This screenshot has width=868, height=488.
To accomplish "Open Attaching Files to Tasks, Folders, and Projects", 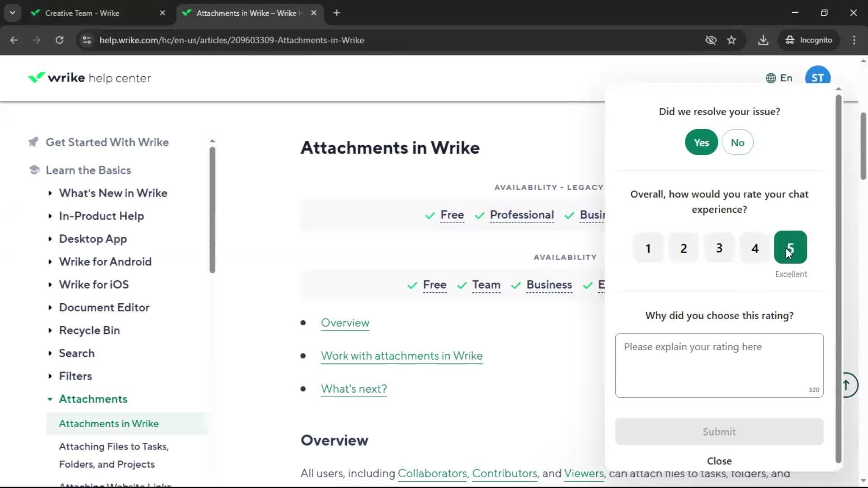I will pos(113,455).
